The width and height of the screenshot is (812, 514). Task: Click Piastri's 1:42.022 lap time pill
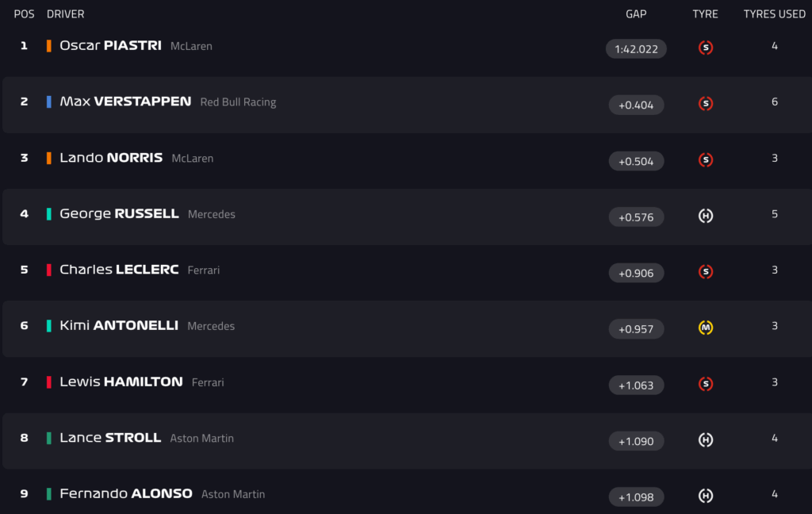pos(636,49)
